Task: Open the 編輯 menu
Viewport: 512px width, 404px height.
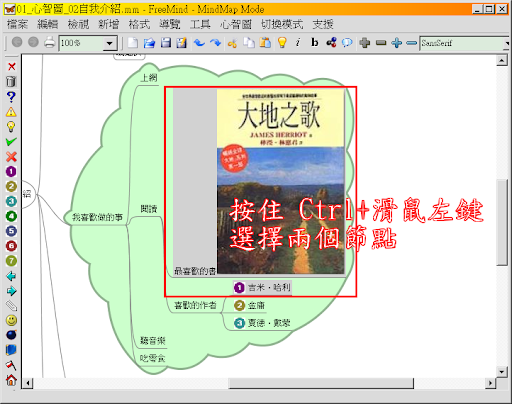Action: (x=48, y=24)
